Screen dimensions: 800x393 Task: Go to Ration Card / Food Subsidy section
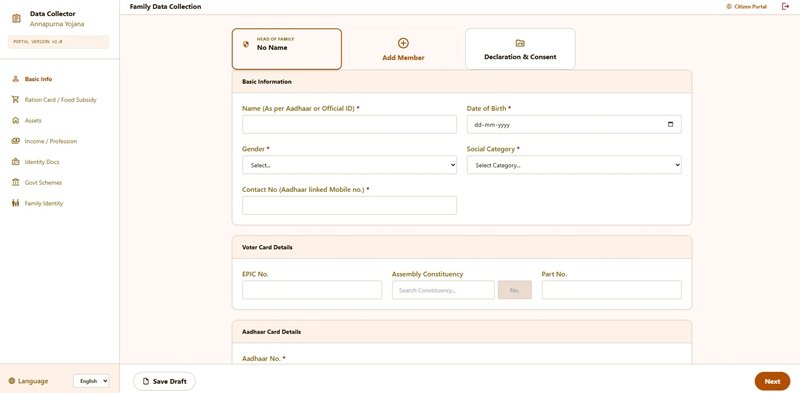coord(60,100)
